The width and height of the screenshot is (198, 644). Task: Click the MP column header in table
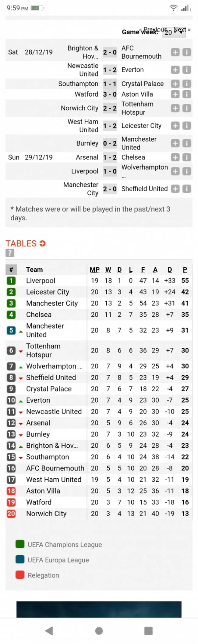(94, 270)
